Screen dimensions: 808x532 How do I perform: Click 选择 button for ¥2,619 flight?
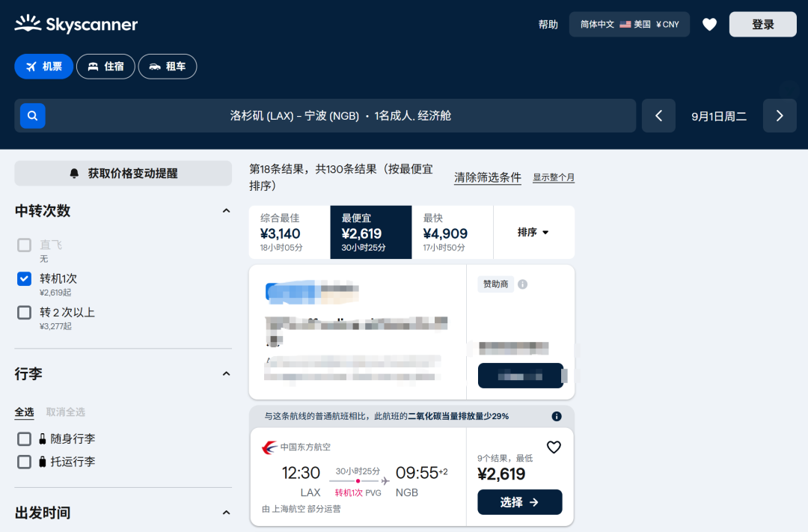click(520, 502)
